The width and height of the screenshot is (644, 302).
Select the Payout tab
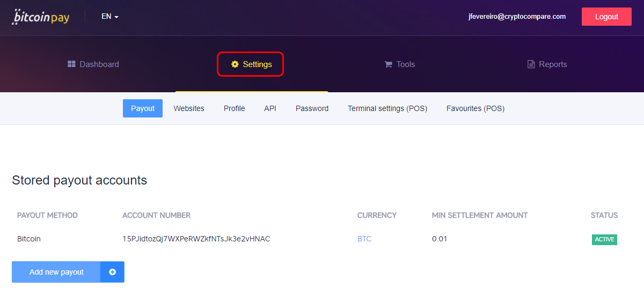click(143, 108)
